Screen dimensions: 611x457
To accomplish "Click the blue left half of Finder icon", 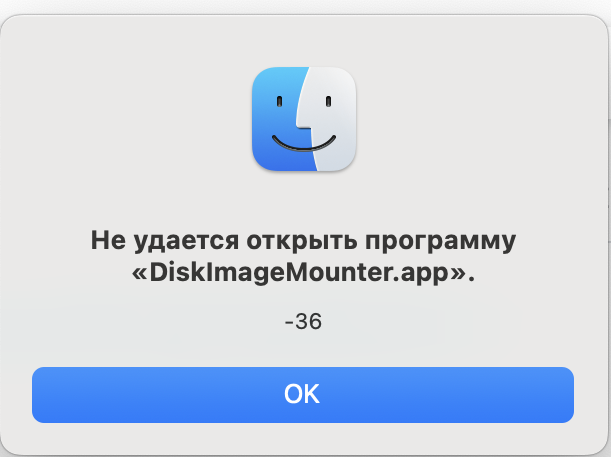I will 279,119.
